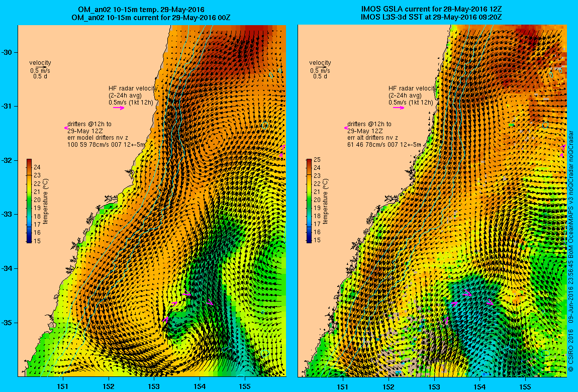Click '61 46 78cm/s 007 12+-5m' statistics line
Viewport: 578px width, 392px height.
point(384,145)
